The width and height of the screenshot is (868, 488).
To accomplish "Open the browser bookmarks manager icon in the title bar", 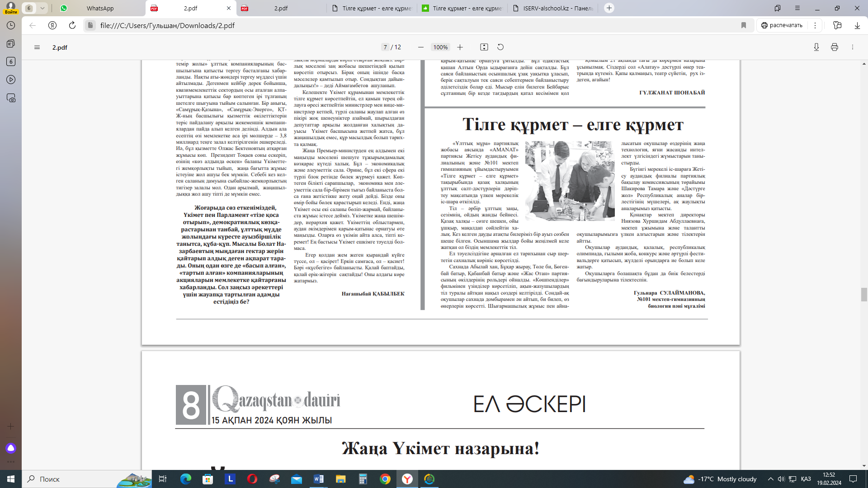I will pyautogui.click(x=778, y=8).
